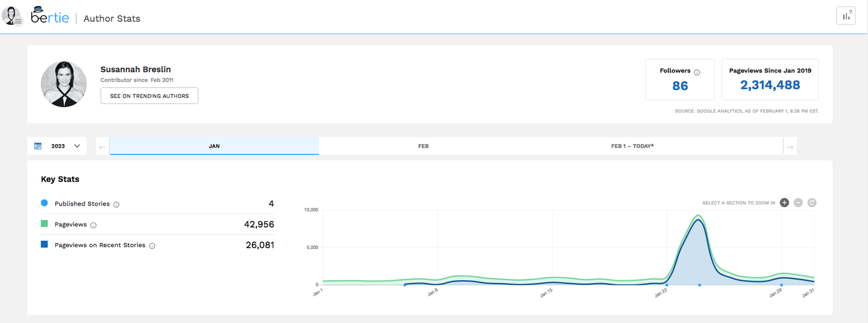Open the stats help icon at top right
Image resolution: width=868 pixels, height=323 pixels.
pos(845,16)
